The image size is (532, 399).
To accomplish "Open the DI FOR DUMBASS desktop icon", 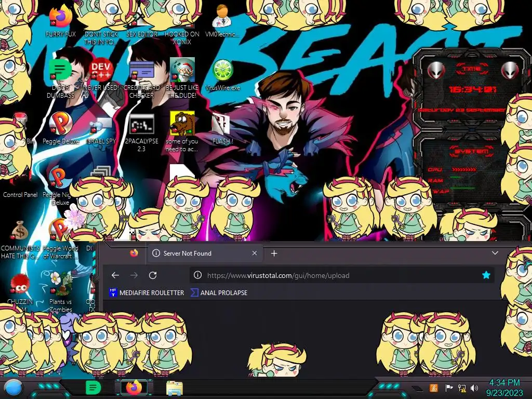I will (x=61, y=70).
